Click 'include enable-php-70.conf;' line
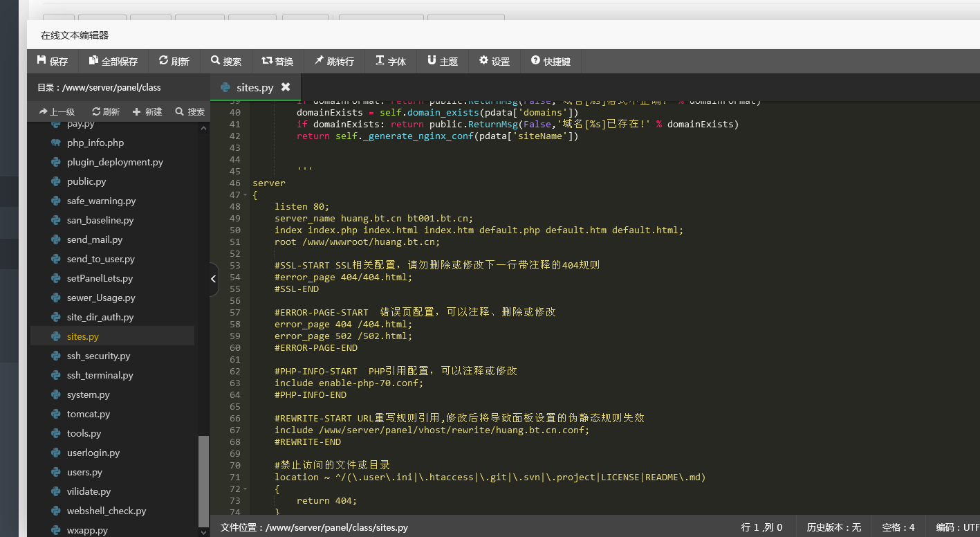 (349, 383)
